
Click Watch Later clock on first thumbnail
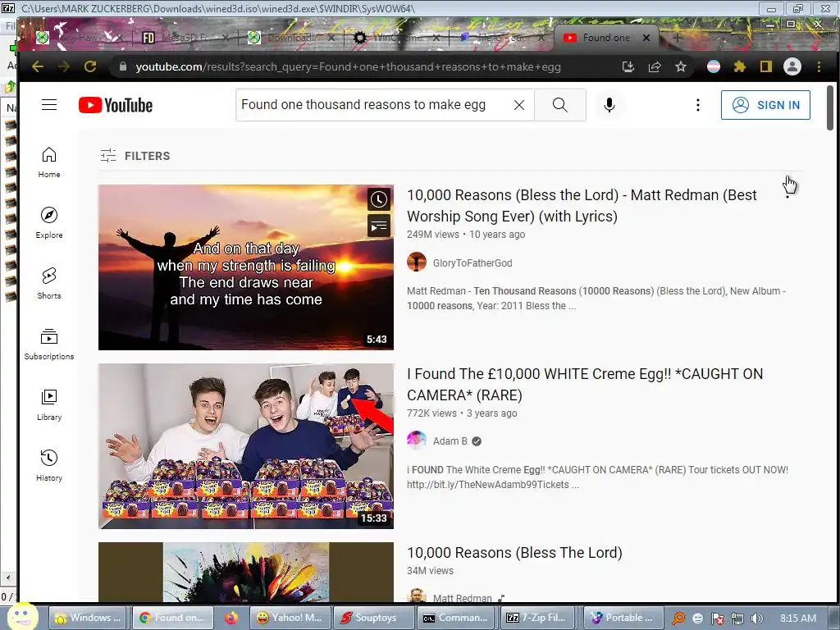point(379,199)
